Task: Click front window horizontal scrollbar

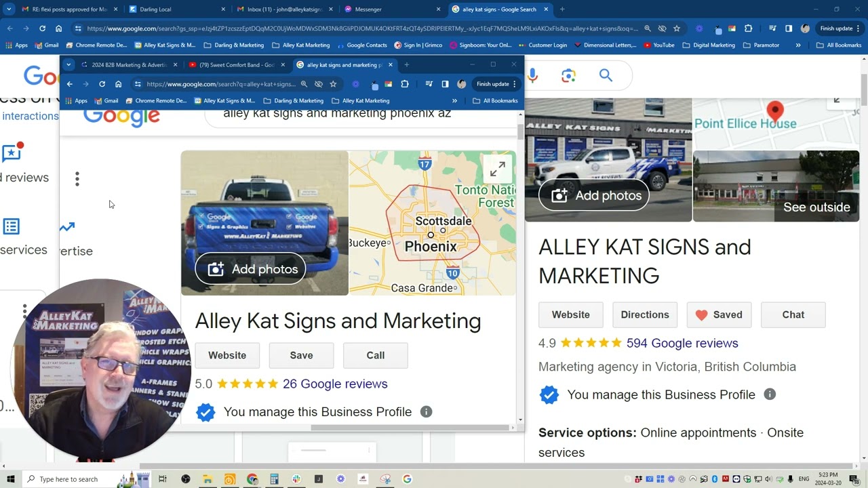Action: coord(410,428)
